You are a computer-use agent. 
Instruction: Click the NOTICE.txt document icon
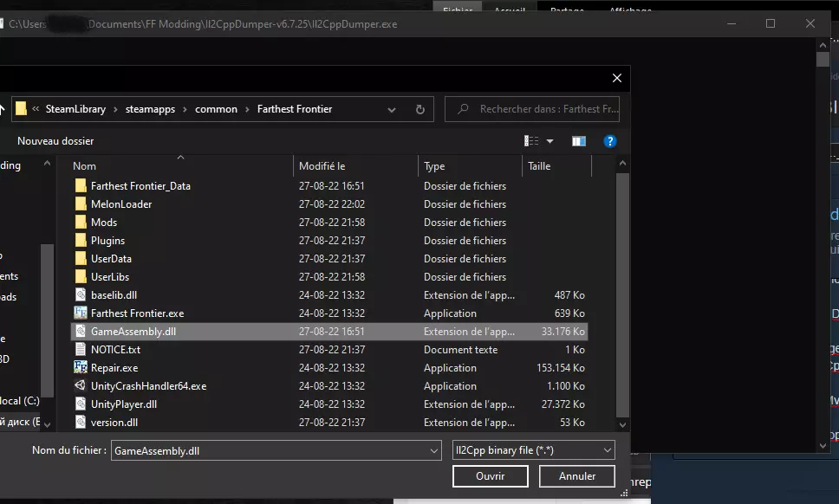81,350
